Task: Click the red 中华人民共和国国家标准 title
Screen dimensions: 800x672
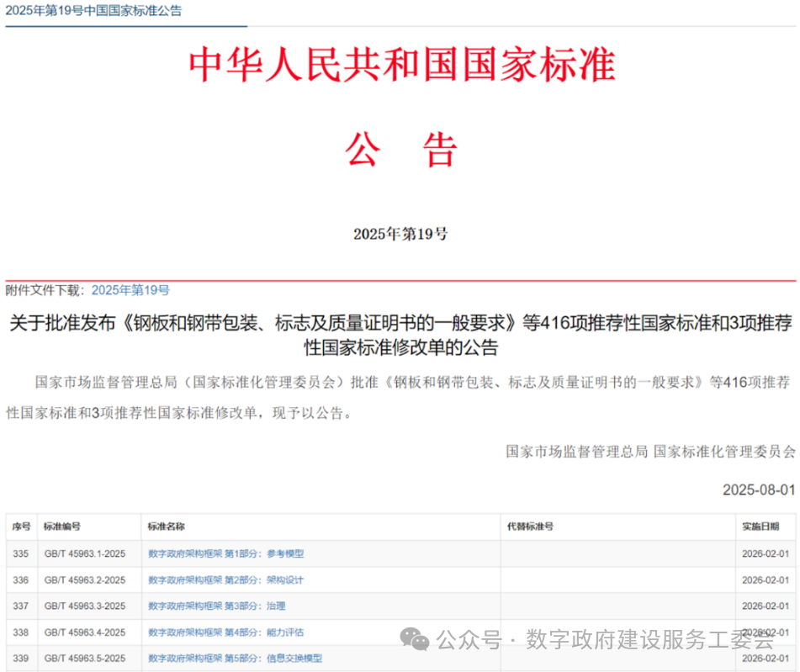Action: point(401,66)
